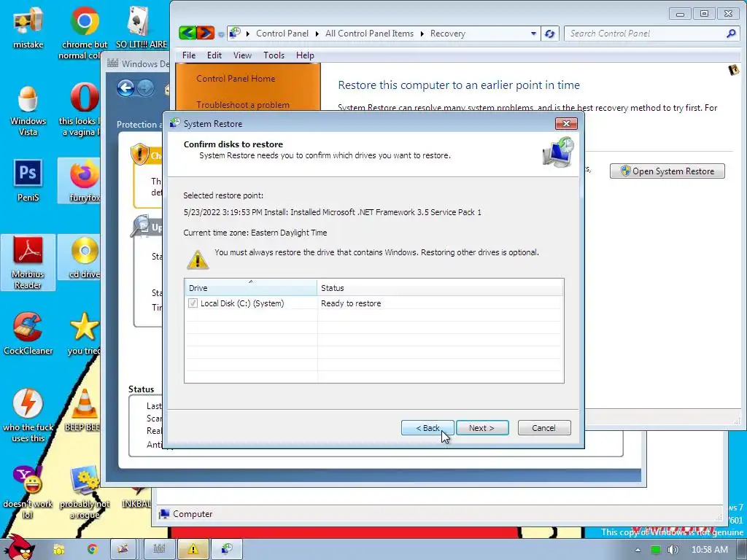Click the volume speaker tray icon
The image size is (747, 560).
[x=673, y=550]
